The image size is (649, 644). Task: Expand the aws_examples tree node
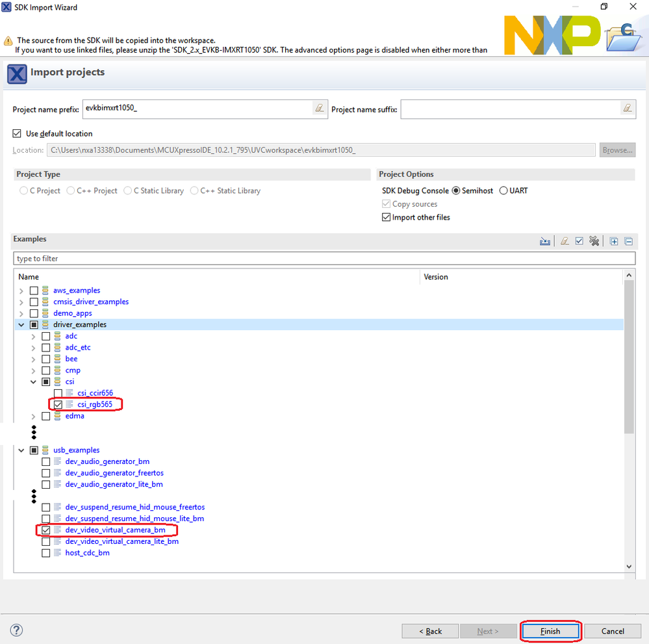tap(21, 290)
